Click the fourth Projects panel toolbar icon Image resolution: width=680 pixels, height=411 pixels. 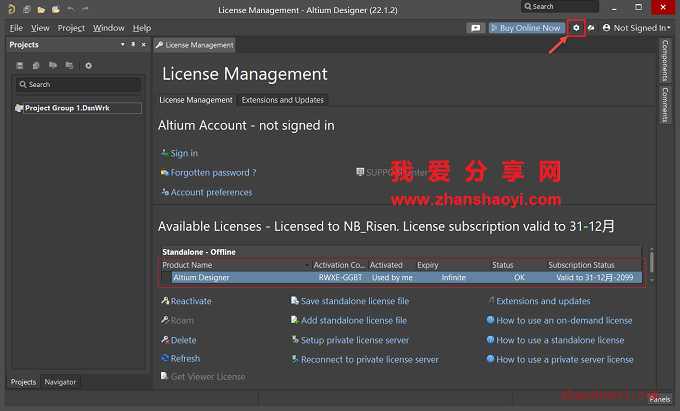point(69,65)
